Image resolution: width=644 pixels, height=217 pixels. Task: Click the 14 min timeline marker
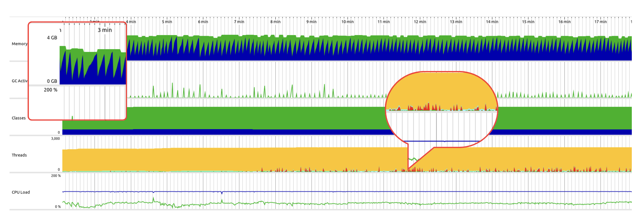pos(492,22)
